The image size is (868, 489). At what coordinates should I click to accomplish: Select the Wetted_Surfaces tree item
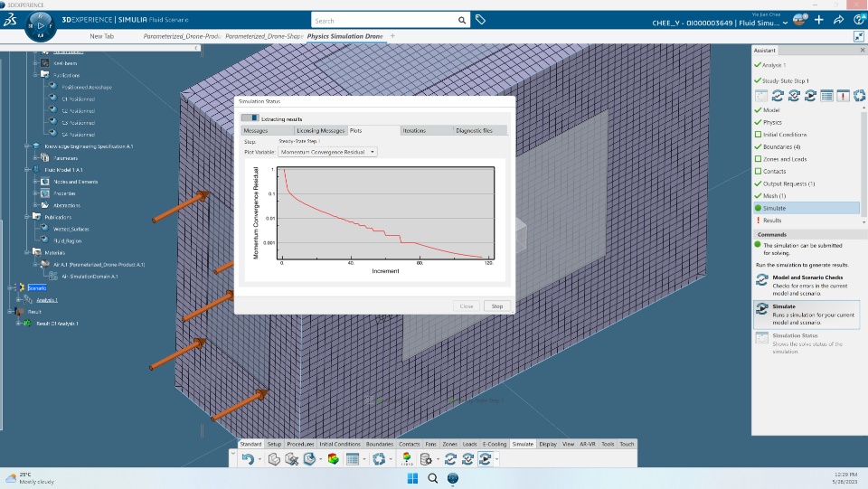tap(71, 229)
